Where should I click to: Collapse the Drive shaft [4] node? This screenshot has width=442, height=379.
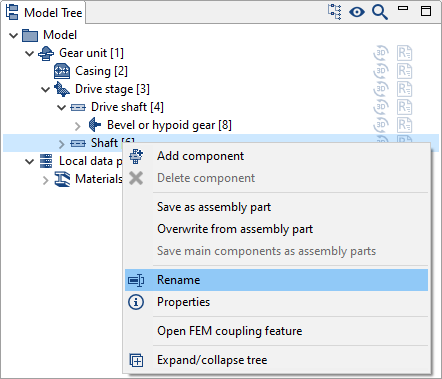(x=61, y=107)
